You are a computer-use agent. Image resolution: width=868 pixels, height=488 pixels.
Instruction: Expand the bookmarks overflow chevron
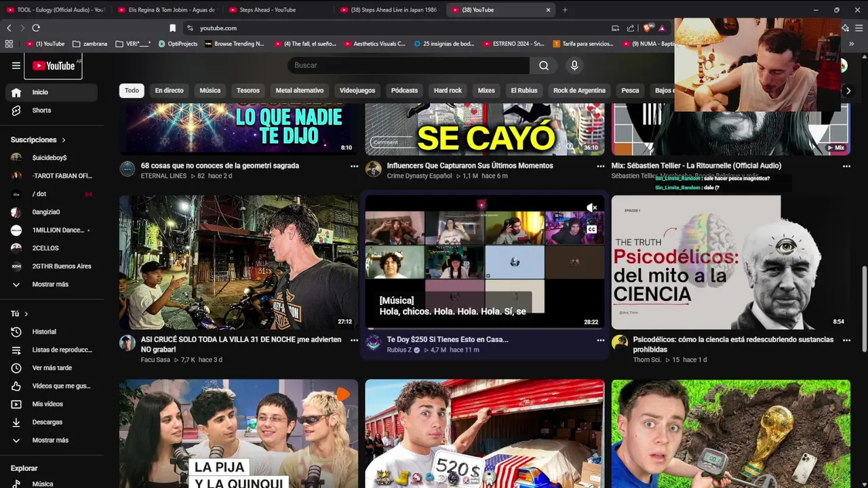[852, 43]
